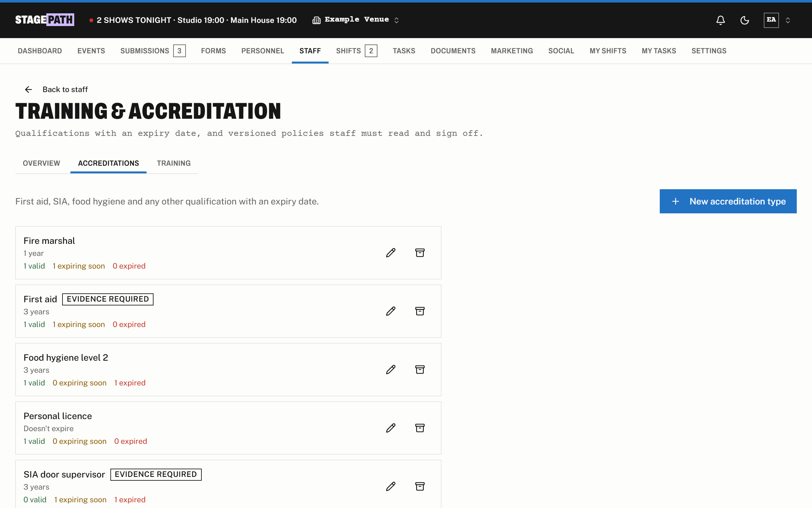The width and height of the screenshot is (812, 508).
Task: Open Settings in the nav bar
Action: coord(709,51)
